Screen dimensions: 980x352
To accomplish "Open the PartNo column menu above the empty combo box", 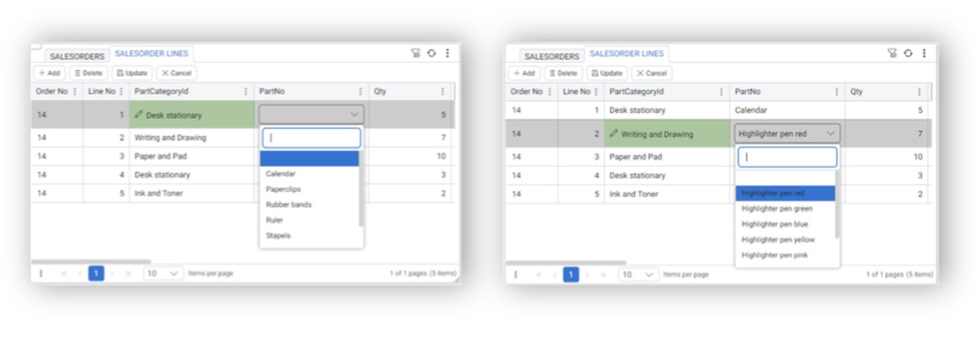I will [361, 91].
